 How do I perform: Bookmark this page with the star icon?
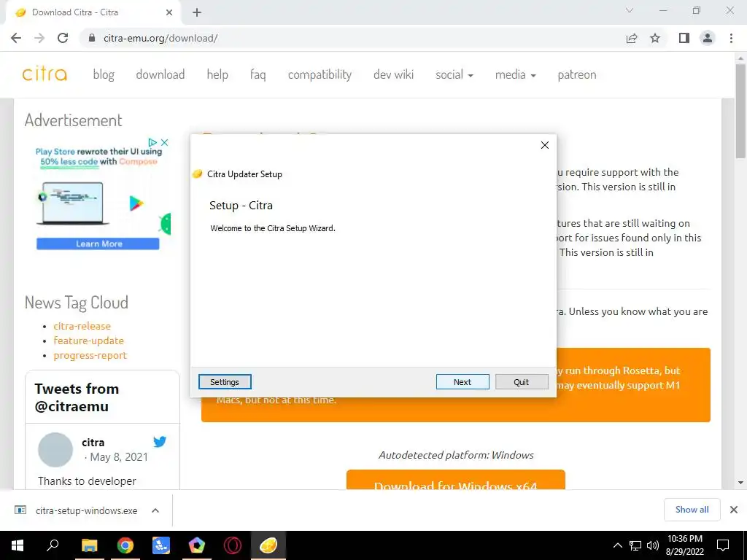pyautogui.click(x=655, y=38)
